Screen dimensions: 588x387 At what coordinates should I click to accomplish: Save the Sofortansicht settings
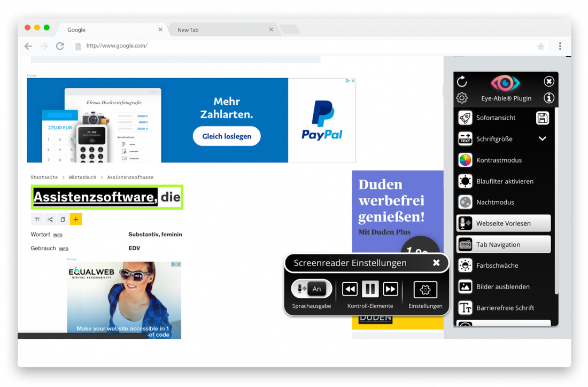[x=543, y=118]
